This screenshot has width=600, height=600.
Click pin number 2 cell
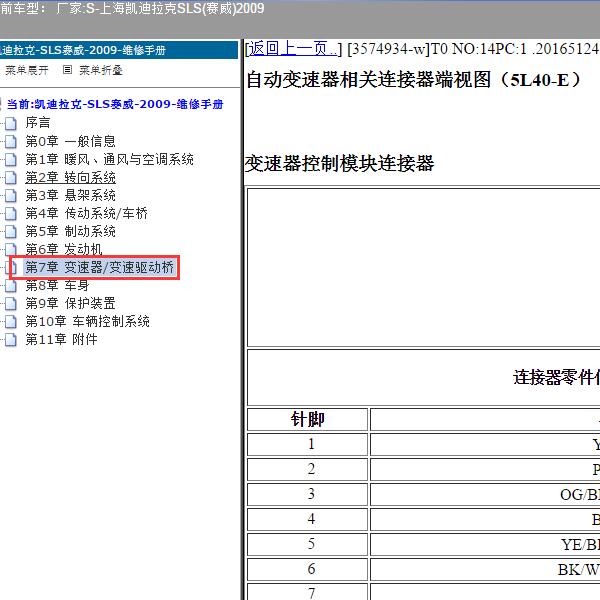(x=308, y=469)
